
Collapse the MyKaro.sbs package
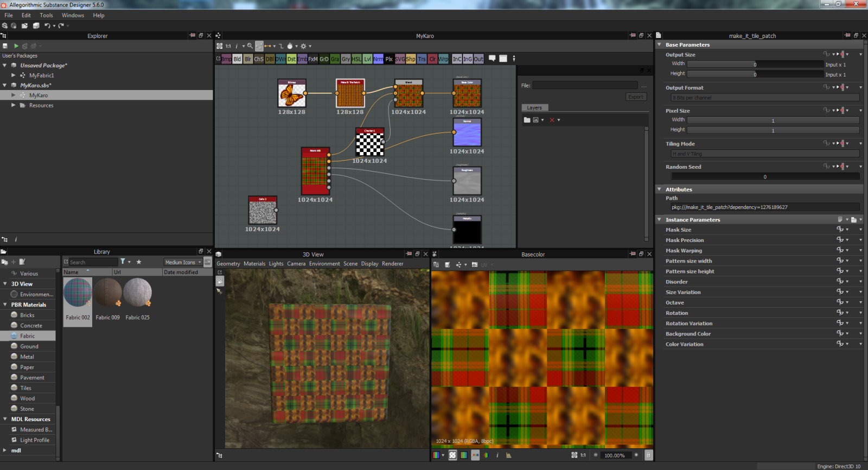click(x=5, y=85)
